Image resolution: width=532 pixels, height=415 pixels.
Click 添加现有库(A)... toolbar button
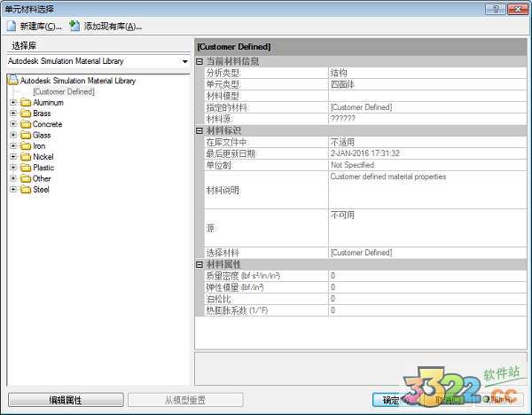pos(106,26)
